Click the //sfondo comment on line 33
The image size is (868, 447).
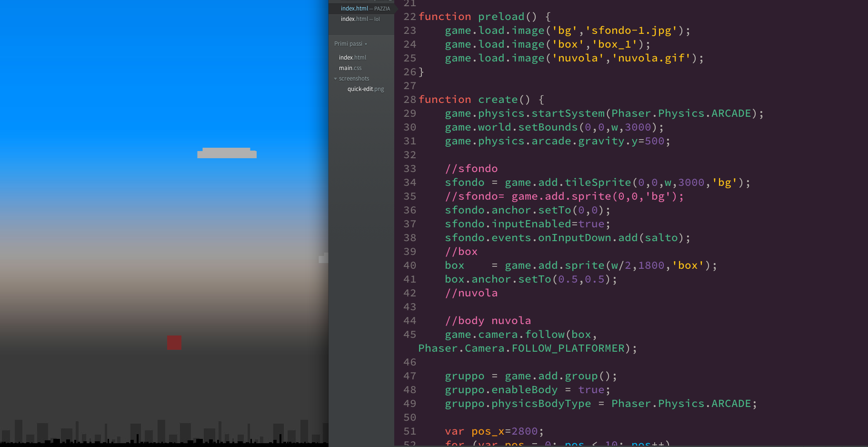[x=471, y=169]
